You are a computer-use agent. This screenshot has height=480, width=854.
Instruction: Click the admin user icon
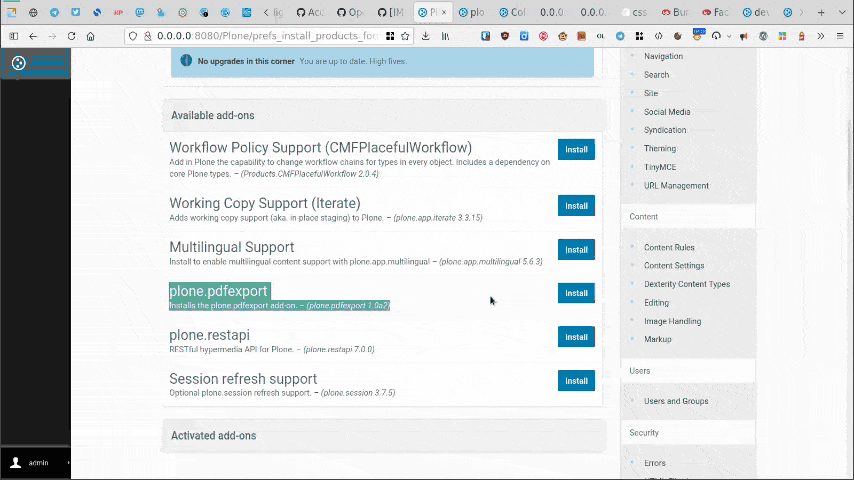(16, 463)
